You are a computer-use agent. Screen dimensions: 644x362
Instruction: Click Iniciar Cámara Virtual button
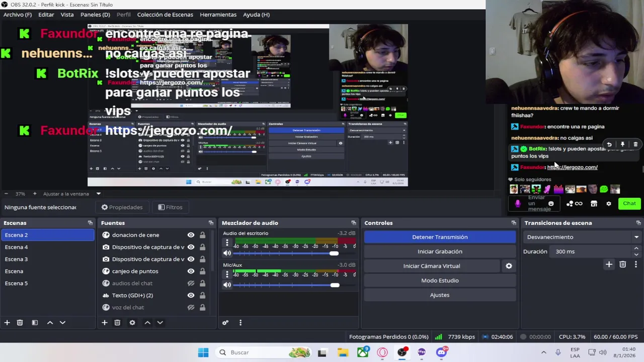(x=432, y=266)
